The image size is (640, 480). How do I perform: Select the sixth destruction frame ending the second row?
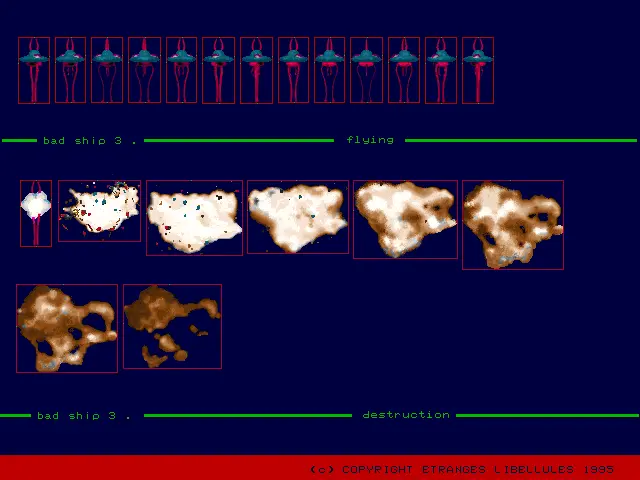[513, 225]
